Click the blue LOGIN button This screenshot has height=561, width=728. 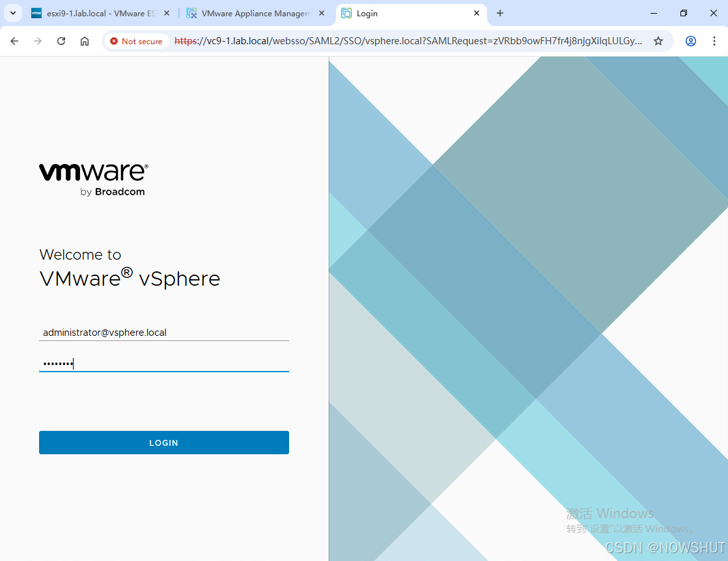click(164, 442)
